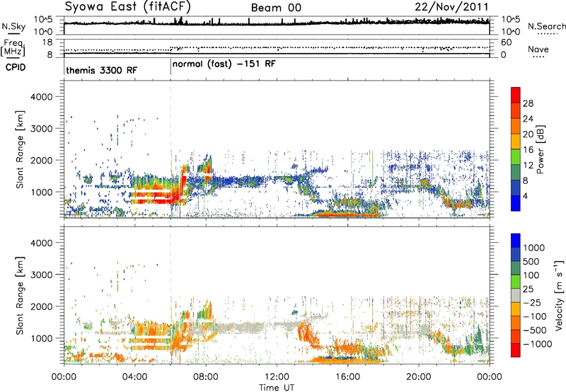The height and width of the screenshot is (392, 566).
Task: Click the 'Beam 00' label
Action: coord(276,8)
